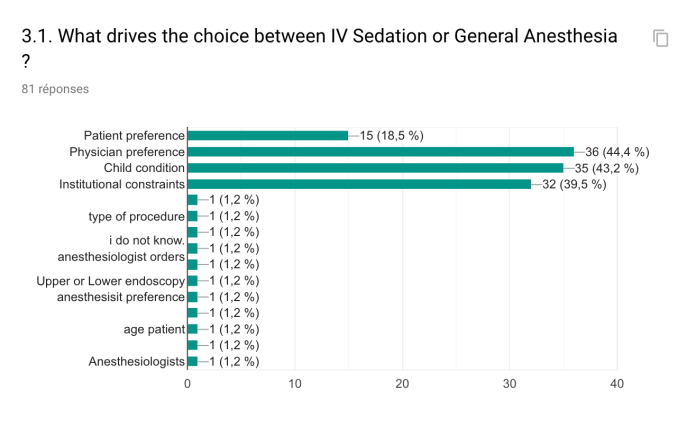
Task: Select the Institutional constraints bar
Action: (x=359, y=184)
